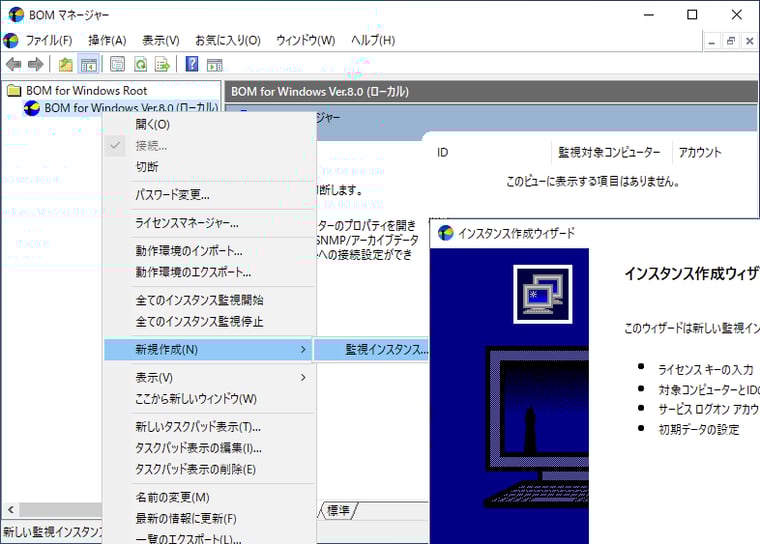The width and height of the screenshot is (760, 544).
Task: Open the Properties toolbar icon
Action: [117, 64]
